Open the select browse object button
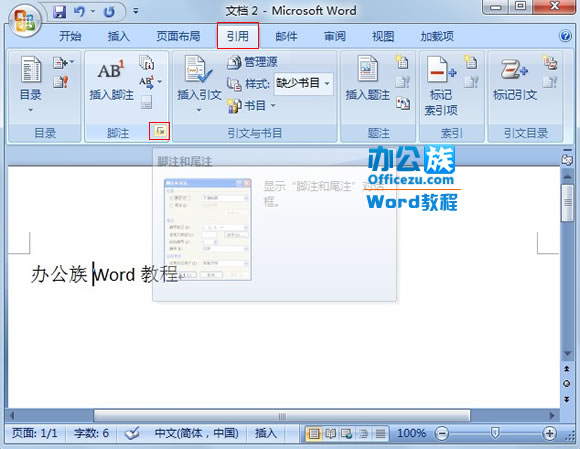The height and width of the screenshot is (449, 580). pyautogui.click(x=567, y=384)
